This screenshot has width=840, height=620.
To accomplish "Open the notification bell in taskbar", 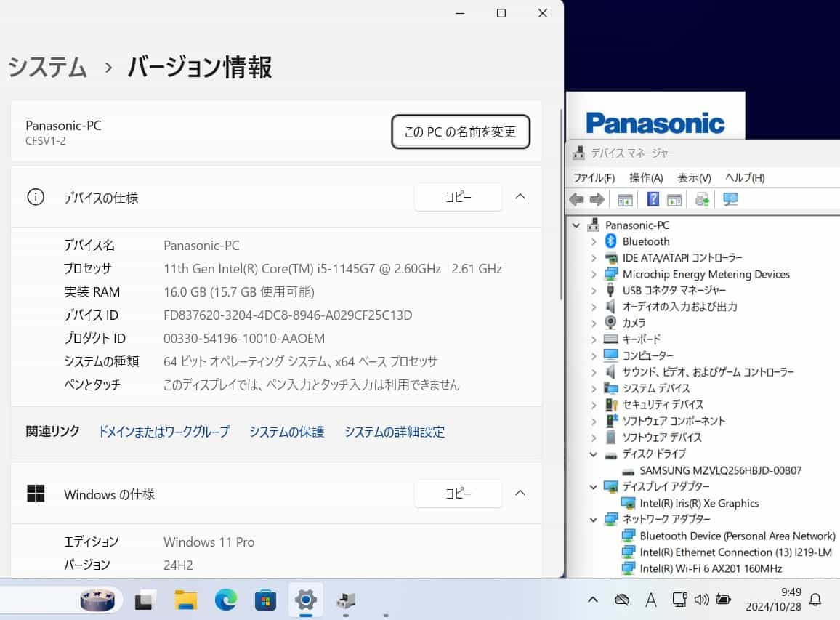I will pyautogui.click(x=815, y=600).
